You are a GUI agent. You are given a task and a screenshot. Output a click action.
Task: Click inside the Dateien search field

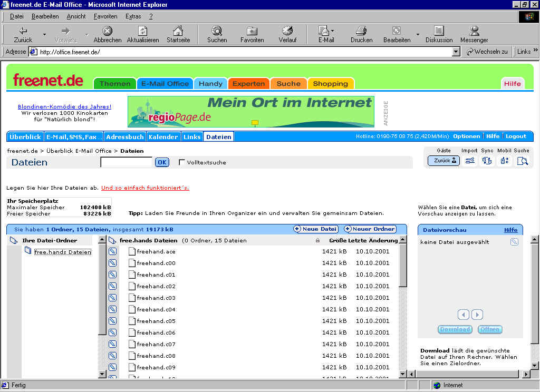(126, 162)
